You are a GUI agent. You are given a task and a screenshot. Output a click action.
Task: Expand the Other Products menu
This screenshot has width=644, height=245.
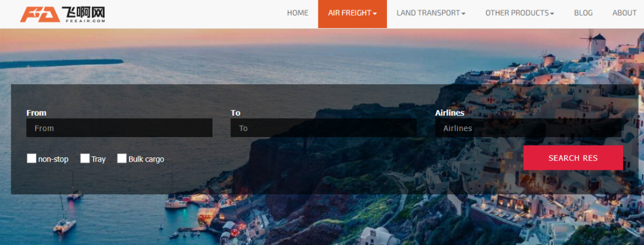(519, 13)
